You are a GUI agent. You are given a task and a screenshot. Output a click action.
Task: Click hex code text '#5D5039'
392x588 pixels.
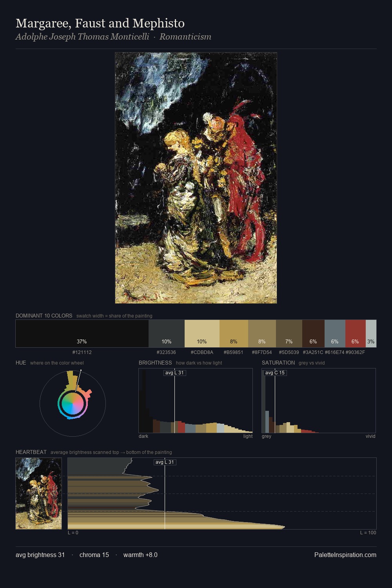click(x=289, y=352)
